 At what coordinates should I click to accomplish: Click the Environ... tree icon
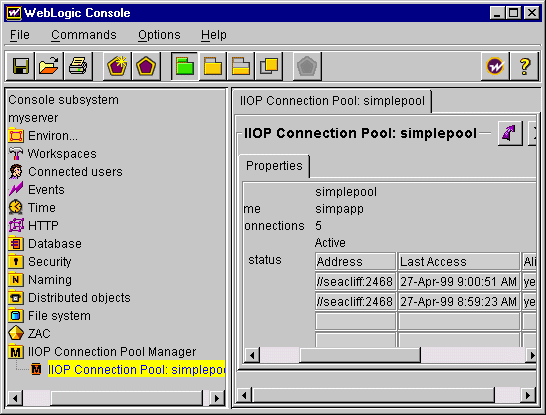[x=16, y=136]
